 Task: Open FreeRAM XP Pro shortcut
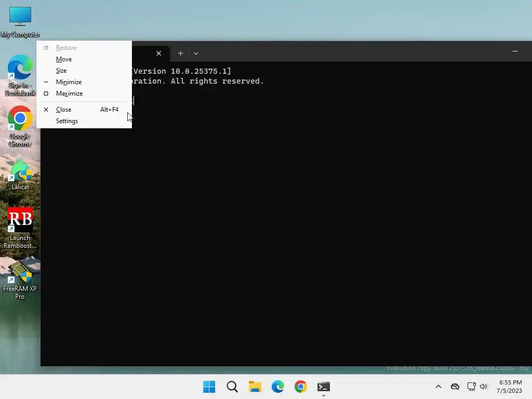[x=20, y=280]
